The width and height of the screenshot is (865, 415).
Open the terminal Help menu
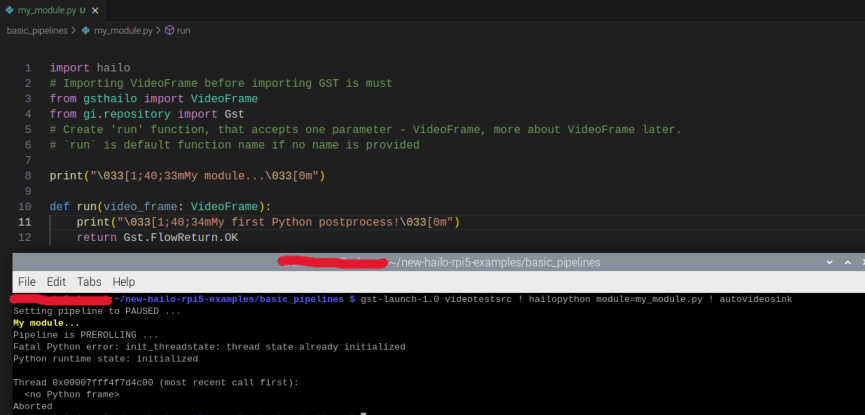click(x=124, y=282)
